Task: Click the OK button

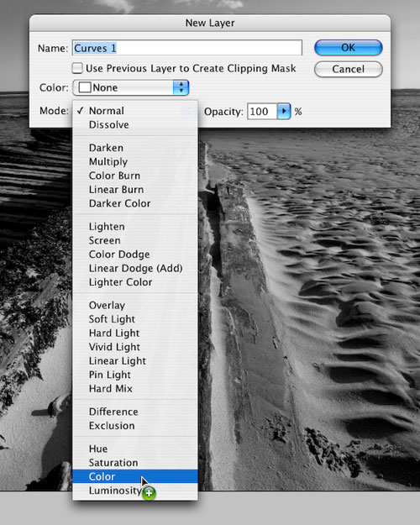Action: tap(348, 48)
